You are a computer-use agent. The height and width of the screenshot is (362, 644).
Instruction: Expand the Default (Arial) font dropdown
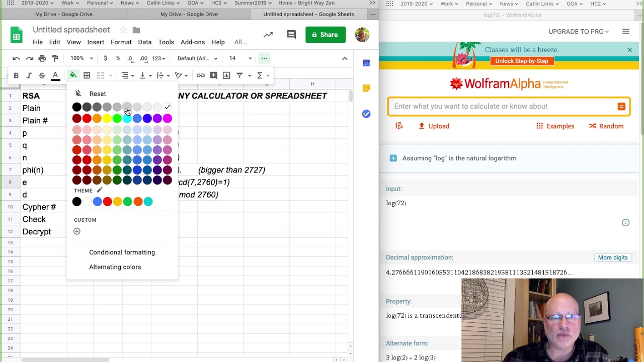click(197, 58)
